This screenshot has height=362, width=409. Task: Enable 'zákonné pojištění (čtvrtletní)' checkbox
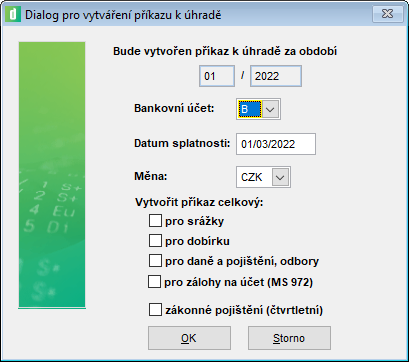click(155, 310)
